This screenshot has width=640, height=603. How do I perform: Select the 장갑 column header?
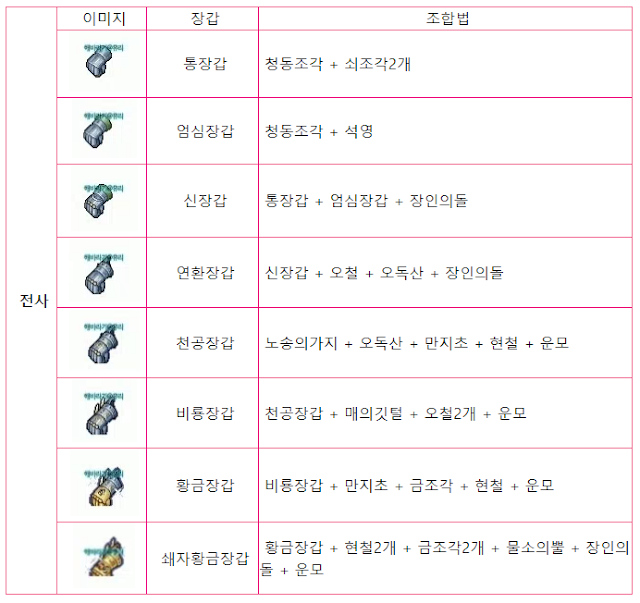coord(205,18)
